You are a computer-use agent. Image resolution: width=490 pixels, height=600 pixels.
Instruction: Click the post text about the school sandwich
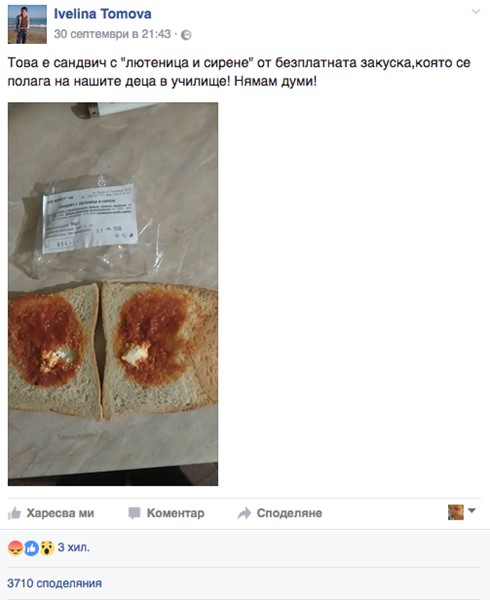point(239,72)
